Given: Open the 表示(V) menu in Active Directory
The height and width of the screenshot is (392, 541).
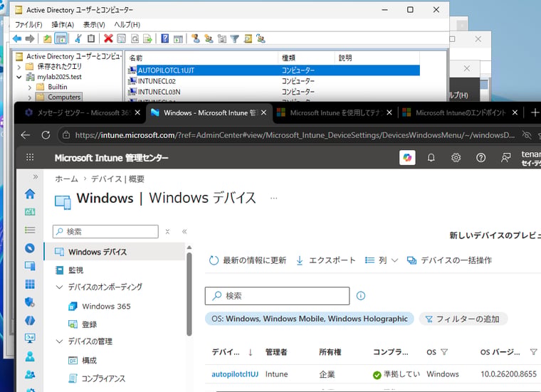Looking at the screenshot, I should (x=94, y=24).
